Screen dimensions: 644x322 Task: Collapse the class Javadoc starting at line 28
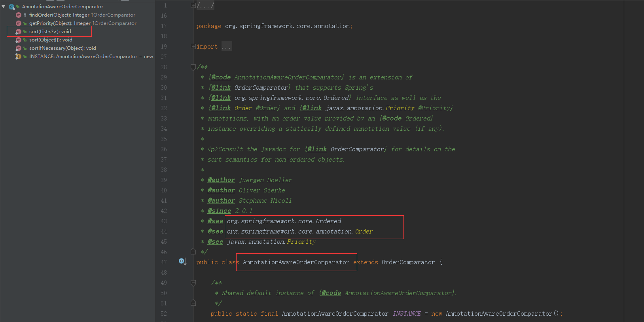[193, 67]
